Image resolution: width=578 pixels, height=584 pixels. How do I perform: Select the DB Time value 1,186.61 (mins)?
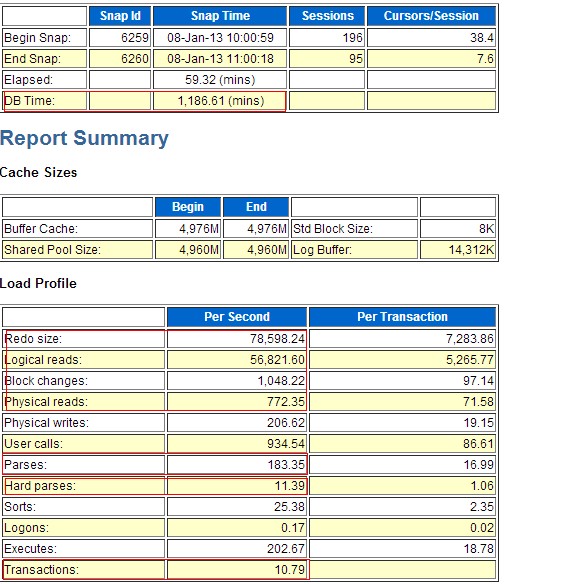click(x=220, y=101)
